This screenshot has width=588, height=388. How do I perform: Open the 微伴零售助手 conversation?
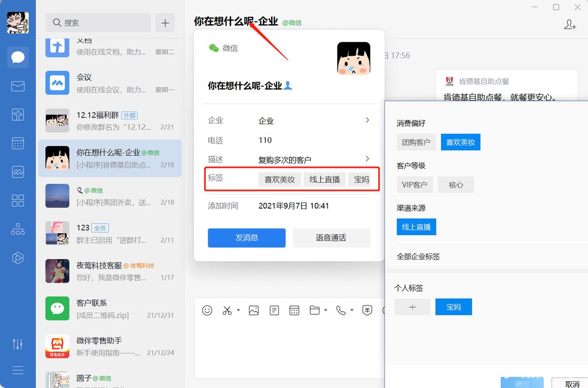(110, 346)
